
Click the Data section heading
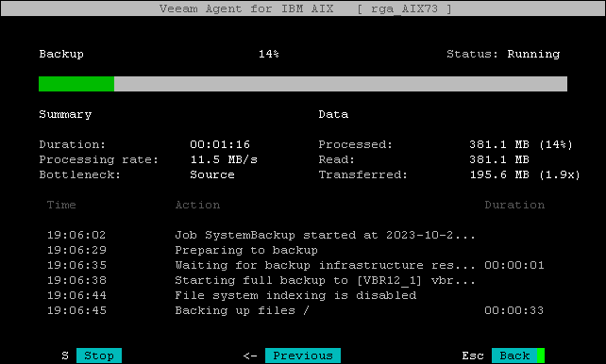(x=333, y=114)
